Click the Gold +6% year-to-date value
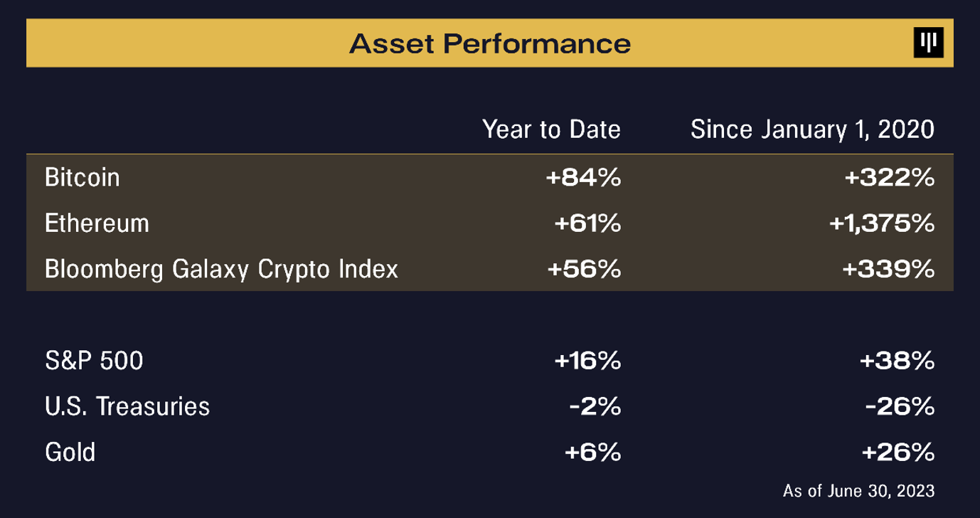The image size is (980, 518). click(592, 452)
